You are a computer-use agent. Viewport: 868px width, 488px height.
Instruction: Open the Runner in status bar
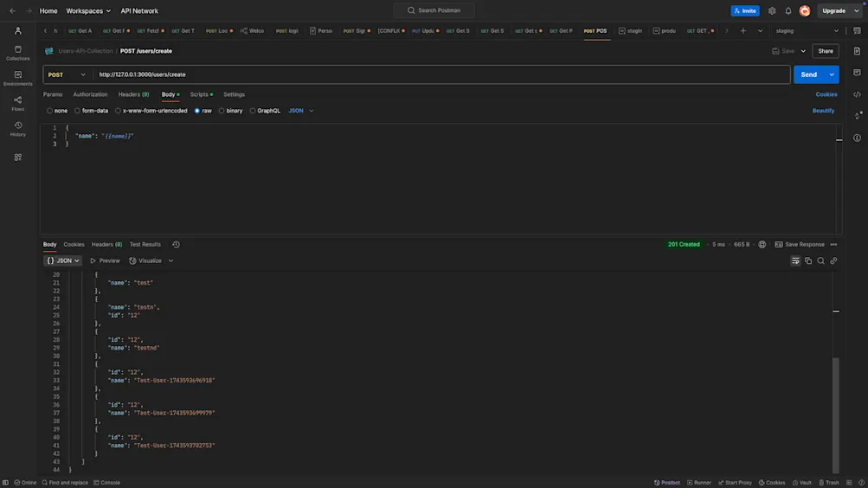coord(699,483)
